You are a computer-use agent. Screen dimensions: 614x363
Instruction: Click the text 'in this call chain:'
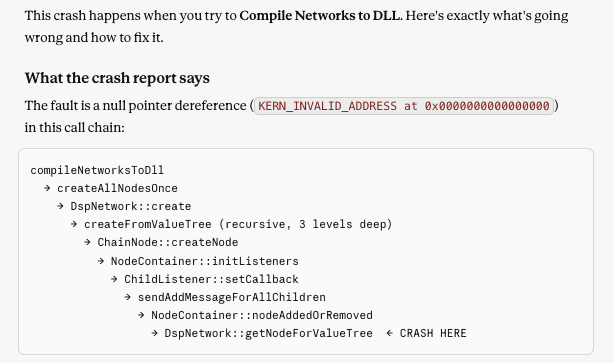75,128
